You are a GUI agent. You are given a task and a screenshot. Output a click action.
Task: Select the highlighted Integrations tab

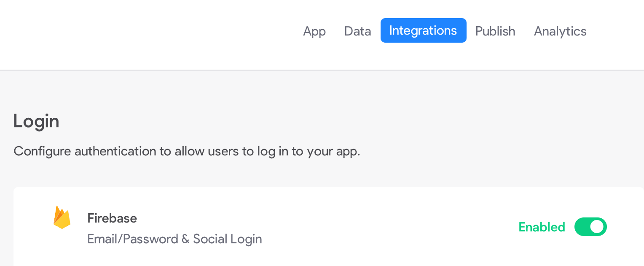(x=423, y=30)
